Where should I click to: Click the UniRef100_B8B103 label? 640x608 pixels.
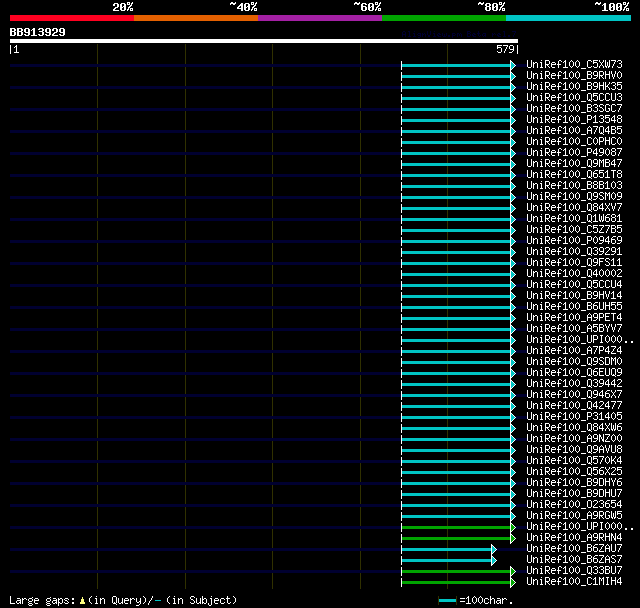(x=574, y=186)
